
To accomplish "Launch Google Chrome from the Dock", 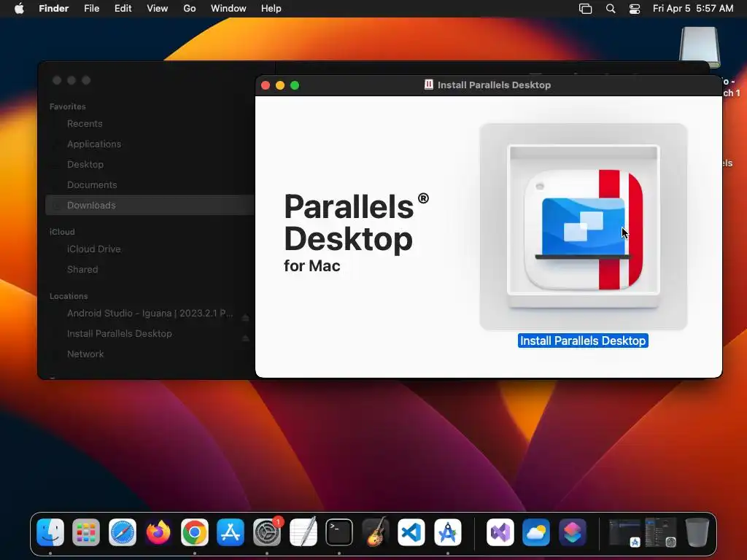I will [x=194, y=532].
